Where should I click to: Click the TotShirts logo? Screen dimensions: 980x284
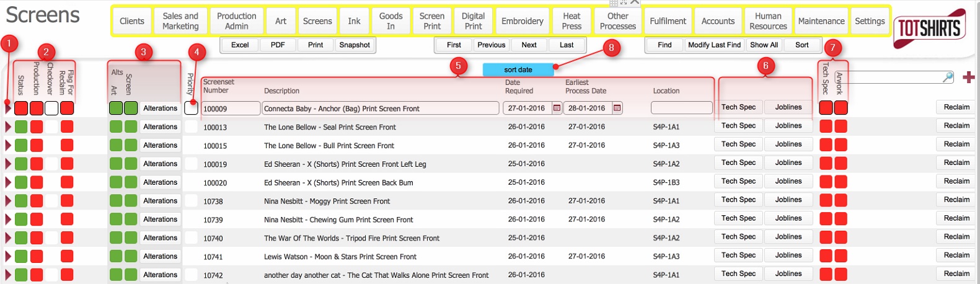(x=929, y=29)
